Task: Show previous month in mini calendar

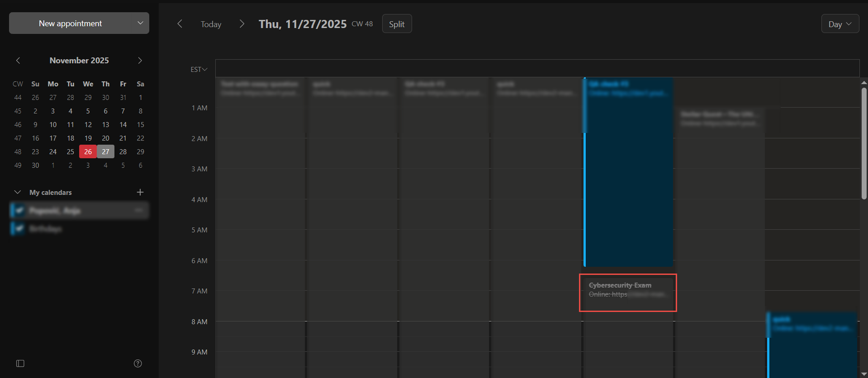Action: (18, 60)
